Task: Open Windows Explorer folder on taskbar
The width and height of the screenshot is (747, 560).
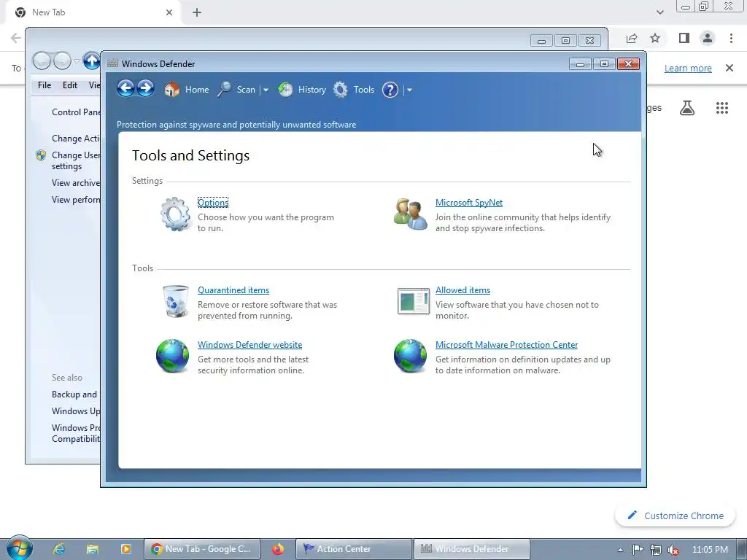Action: (93, 549)
